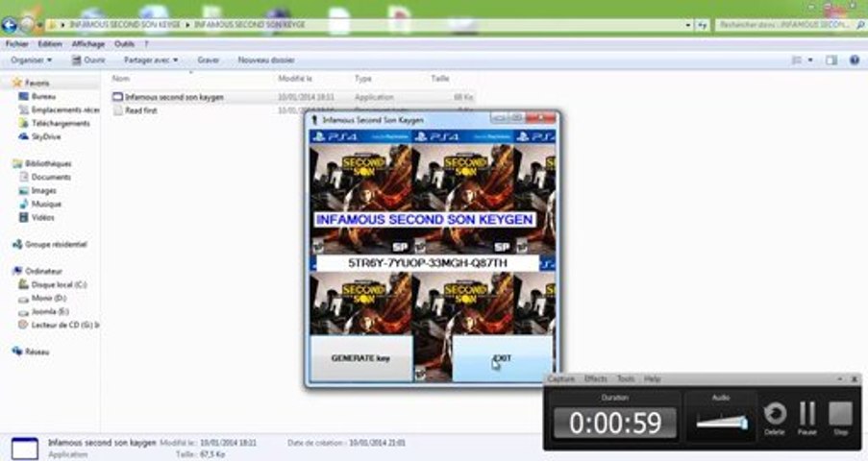Toggle the preview pane icon

coord(831,60)
